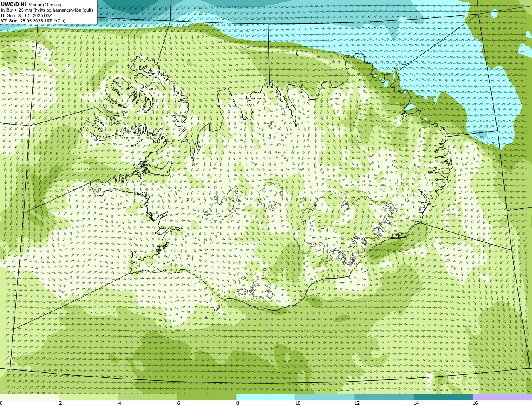Click the 2–4 m/s legend color swatch
Screen dimensions: 532x406
[89, 397]
